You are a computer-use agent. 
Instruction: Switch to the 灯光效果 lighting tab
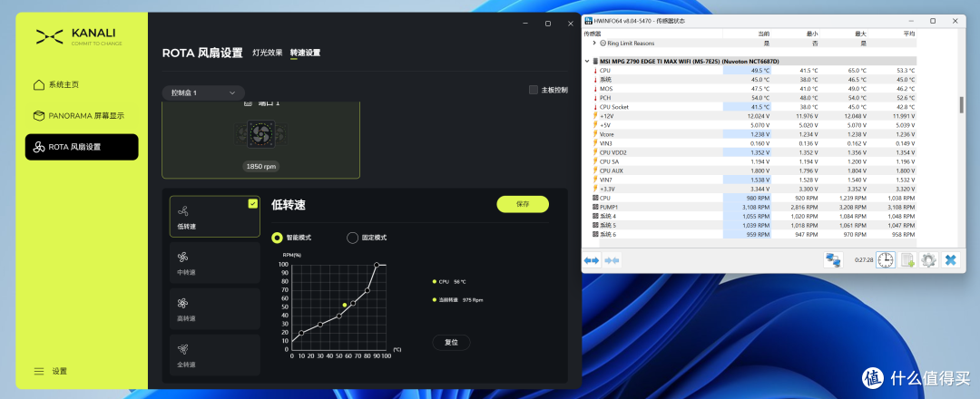coord(268,53)
